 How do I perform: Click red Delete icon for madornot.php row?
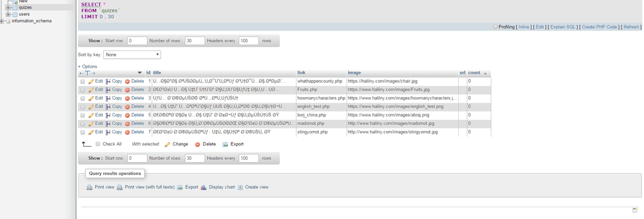[127, 123]
